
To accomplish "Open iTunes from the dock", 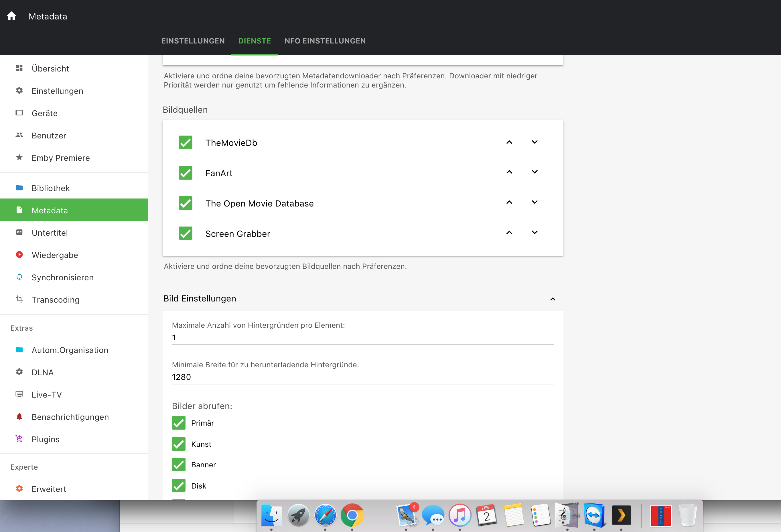I will pyautogui.click(x=460, y=515).
